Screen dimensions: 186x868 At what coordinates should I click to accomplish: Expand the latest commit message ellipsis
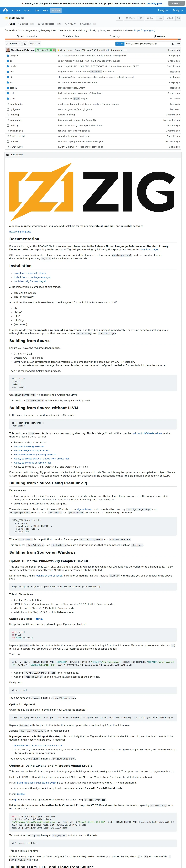125,50
